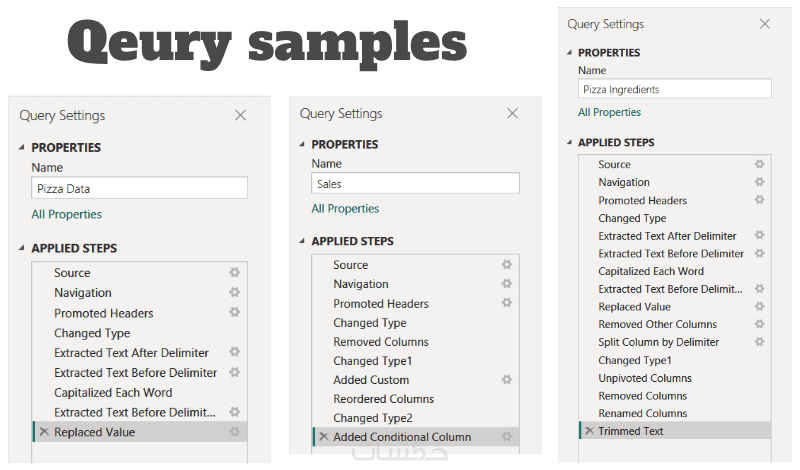
Task: Delete the Replaced Value step with X icon
Action: [42, 432]
